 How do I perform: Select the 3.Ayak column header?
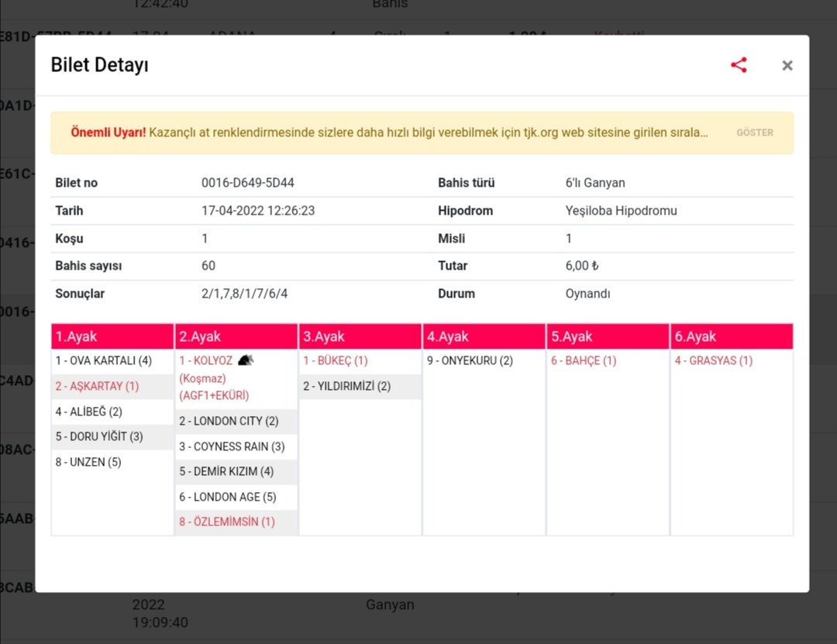coord(360,336)
